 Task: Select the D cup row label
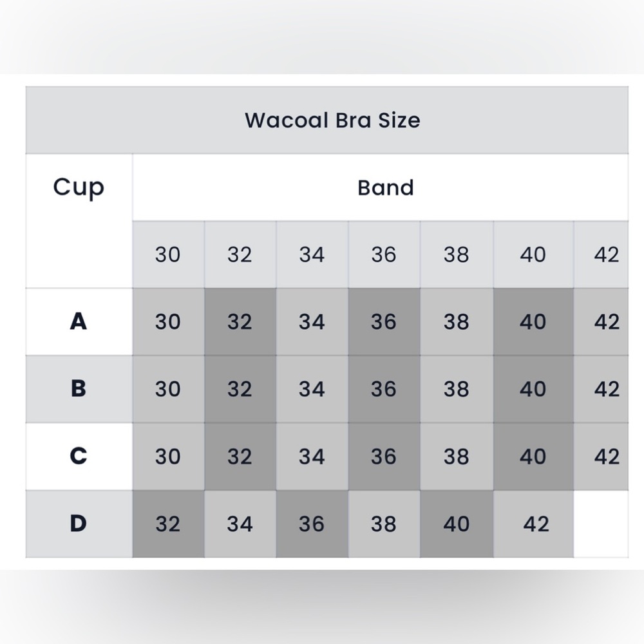click(x=79, y=524)
